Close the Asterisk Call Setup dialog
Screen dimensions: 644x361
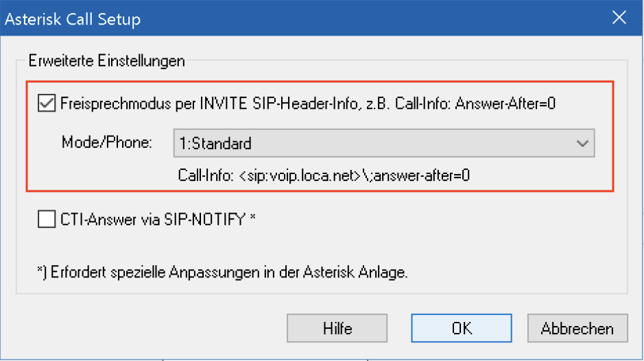[619, 18]
